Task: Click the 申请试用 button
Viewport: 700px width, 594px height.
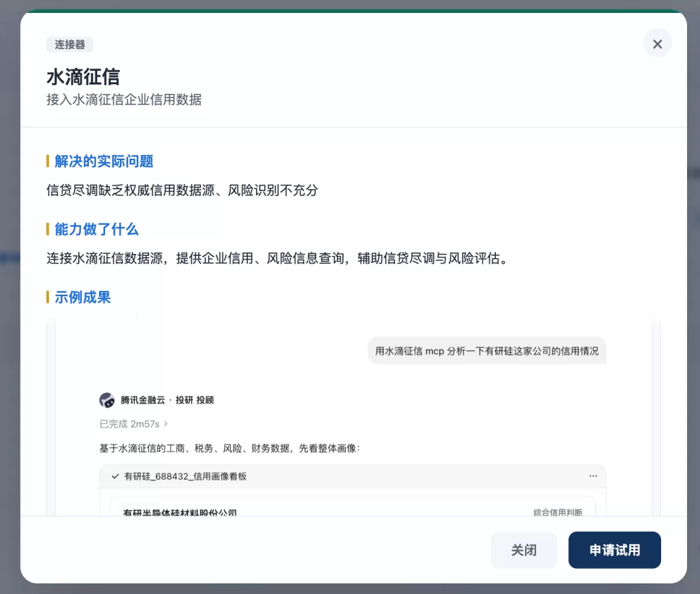Action: 614,550
